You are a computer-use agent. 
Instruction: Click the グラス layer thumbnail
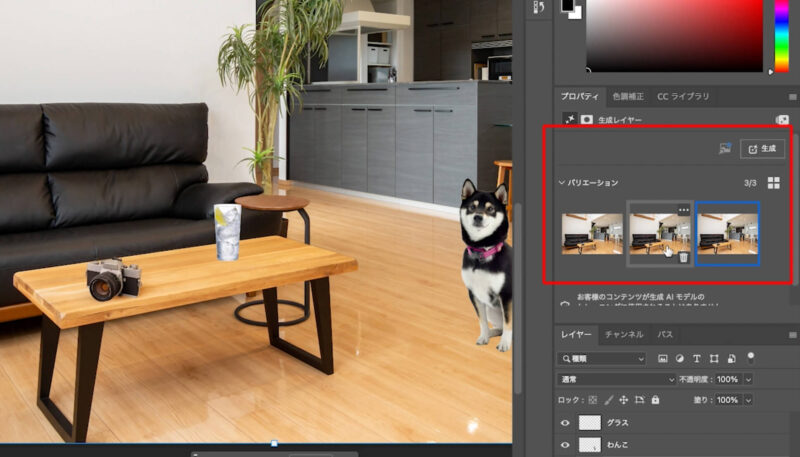pos(590,423)
